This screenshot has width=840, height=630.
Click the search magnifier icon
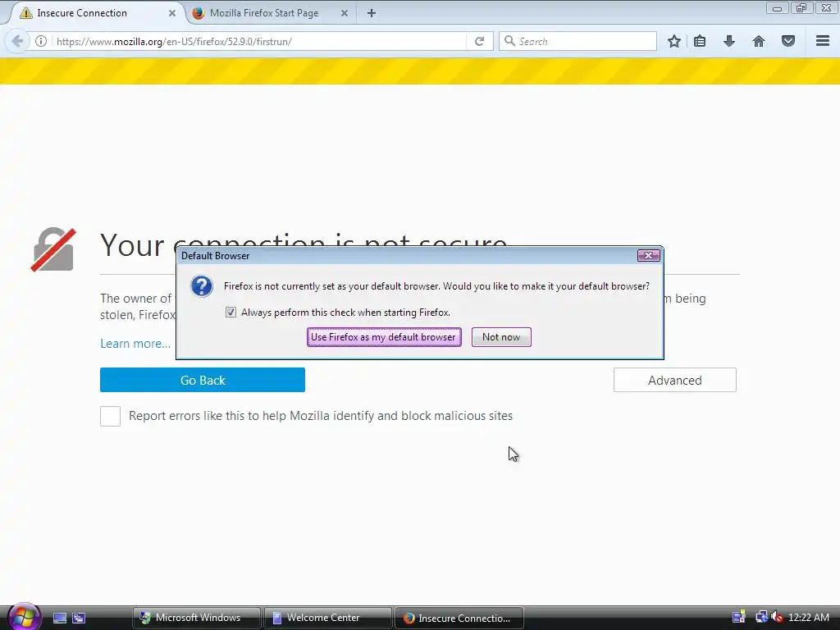click(x=509, y=41)
